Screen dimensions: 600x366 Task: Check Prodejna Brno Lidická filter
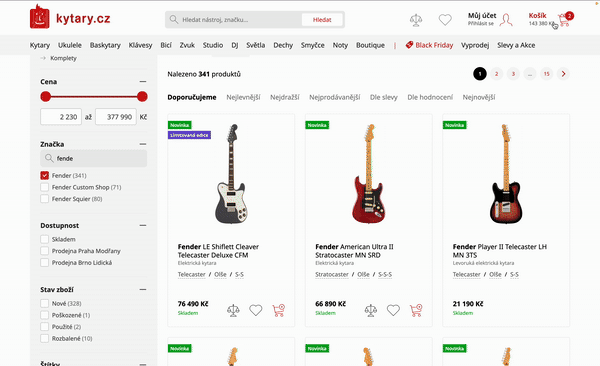(x=45, y=263)
